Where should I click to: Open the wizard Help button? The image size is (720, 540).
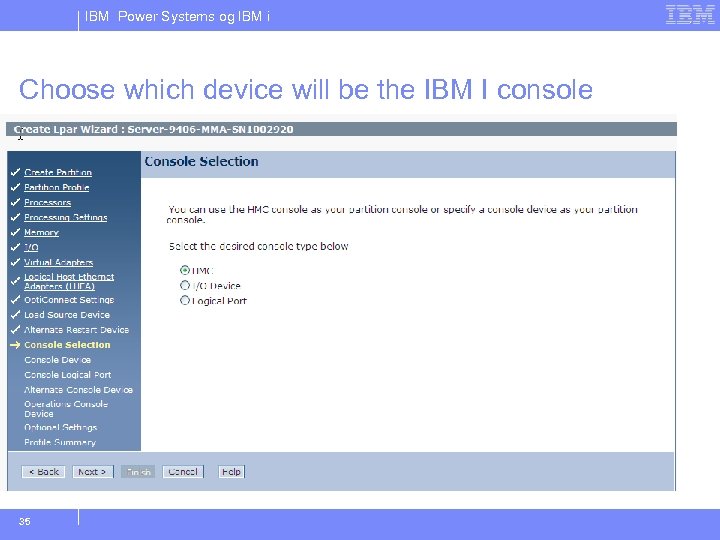231,472
